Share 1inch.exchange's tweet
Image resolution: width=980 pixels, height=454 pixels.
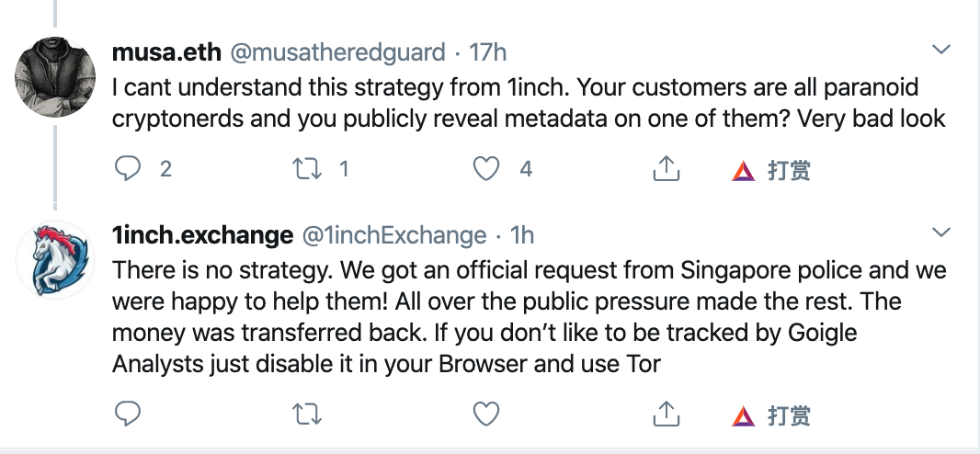coord(665,415)
